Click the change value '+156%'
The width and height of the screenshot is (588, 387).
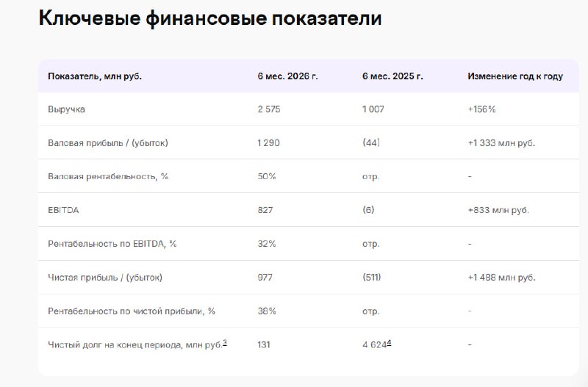tap(482, 109)
